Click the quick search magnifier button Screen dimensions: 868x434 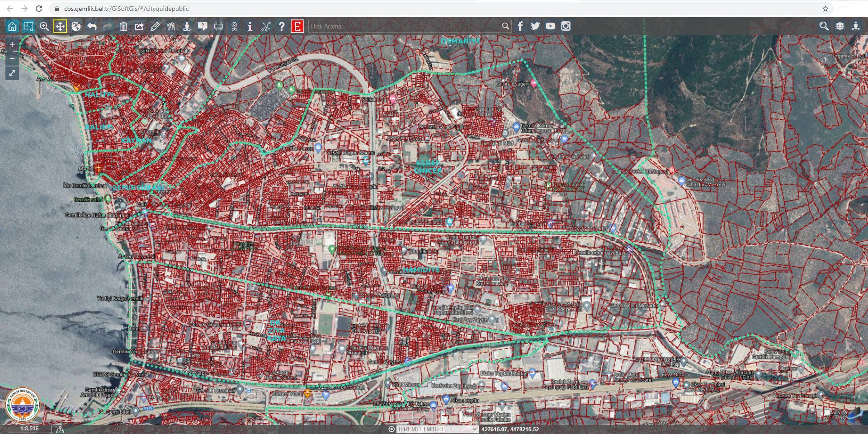pyautogui.click(x=505, y=26)
